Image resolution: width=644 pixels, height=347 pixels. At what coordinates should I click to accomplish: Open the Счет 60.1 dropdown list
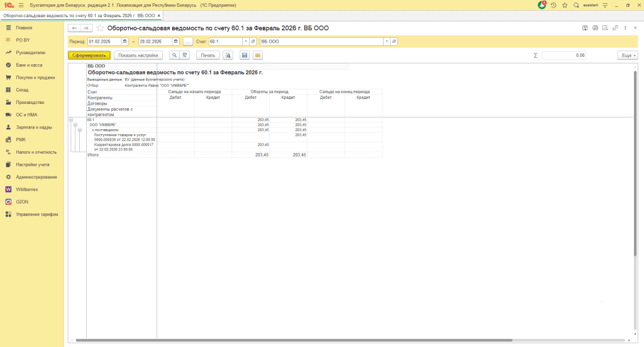pyautogui.click(x=245, y=42)
